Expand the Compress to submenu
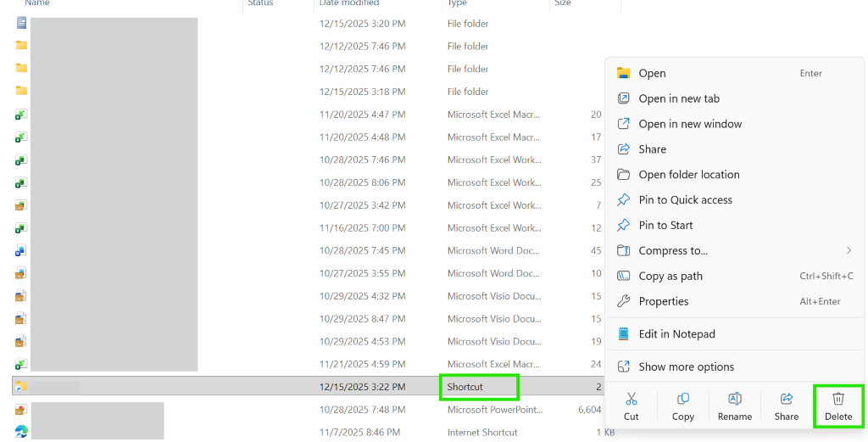Screen dimensions: 868x442 pos(849,250)
